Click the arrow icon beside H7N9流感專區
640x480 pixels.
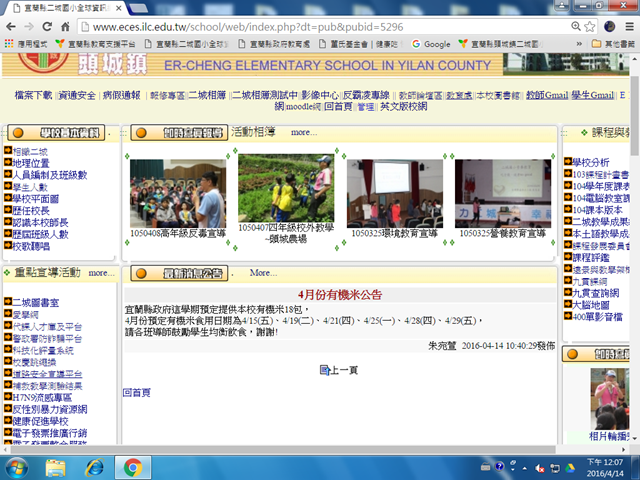[8, 396]
